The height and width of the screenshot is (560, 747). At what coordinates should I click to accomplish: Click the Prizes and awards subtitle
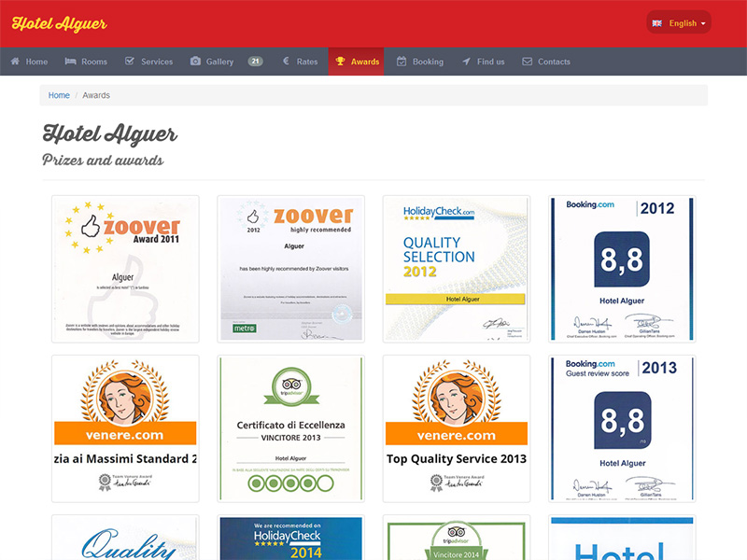pos(103,160)
